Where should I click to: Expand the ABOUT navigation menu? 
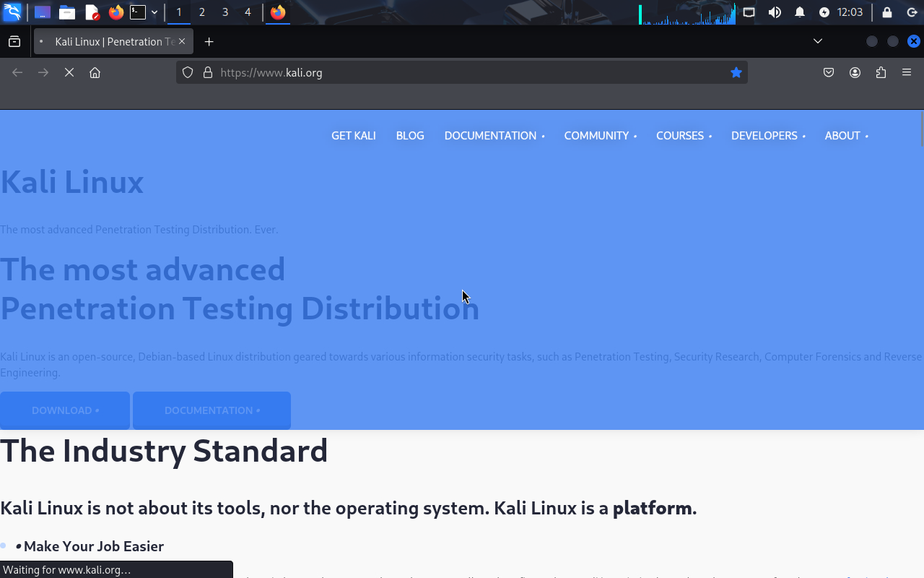(x=847, y=136)
